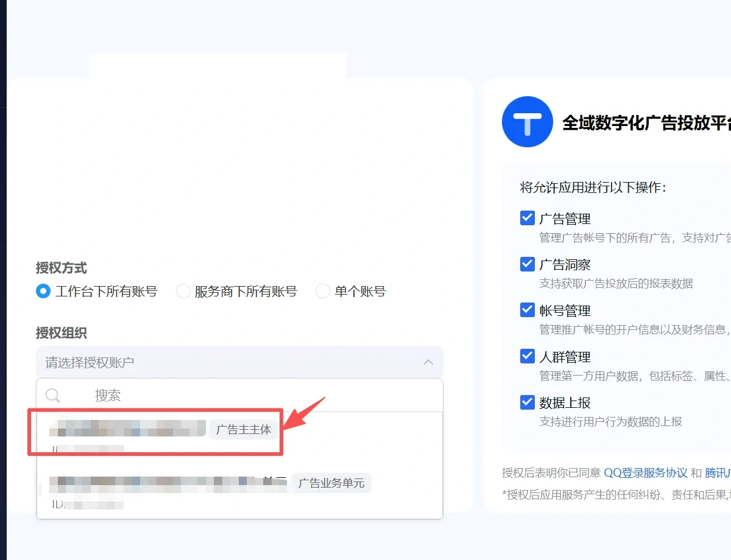Image resolution: width=731 pixels, height=560 pixels.
Task: Select 服务商下所有账号 radio option
Action: pos(183,292)
